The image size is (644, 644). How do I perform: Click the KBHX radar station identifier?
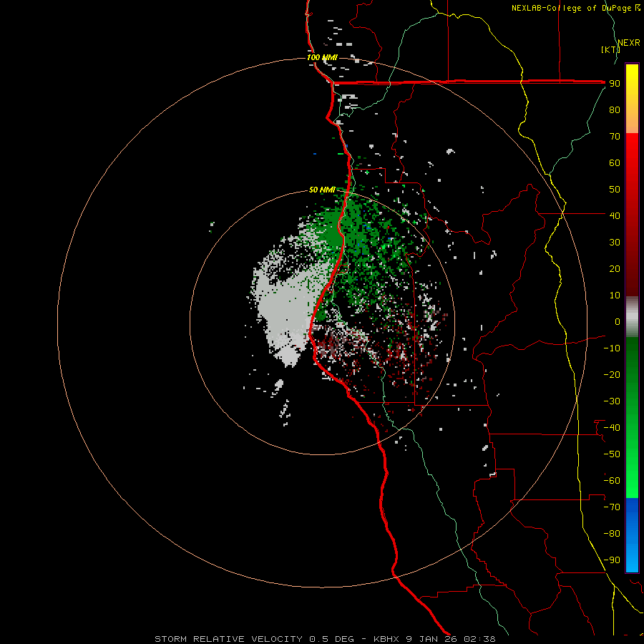tap(387, 639)
